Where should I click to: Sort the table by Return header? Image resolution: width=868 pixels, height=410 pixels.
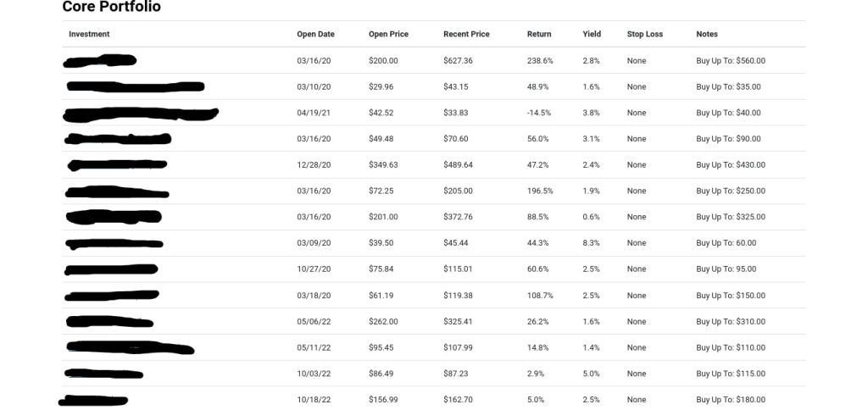[x=539, y=35]
